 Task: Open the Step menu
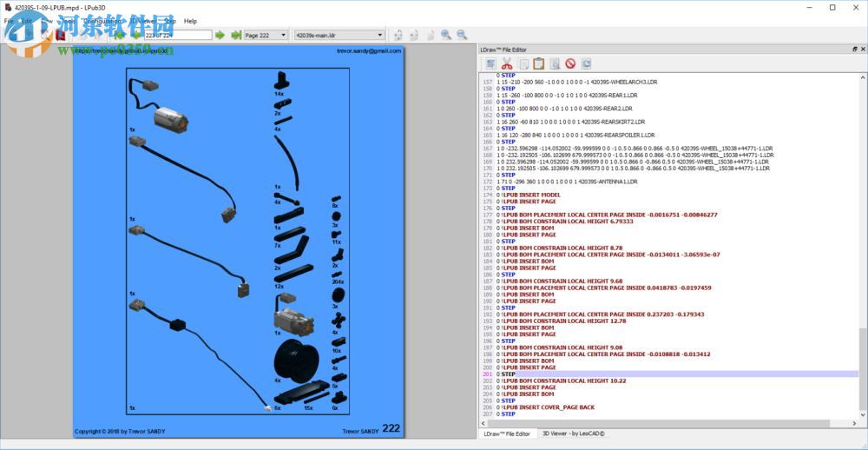pyautogui.click(x=169, y=21)
